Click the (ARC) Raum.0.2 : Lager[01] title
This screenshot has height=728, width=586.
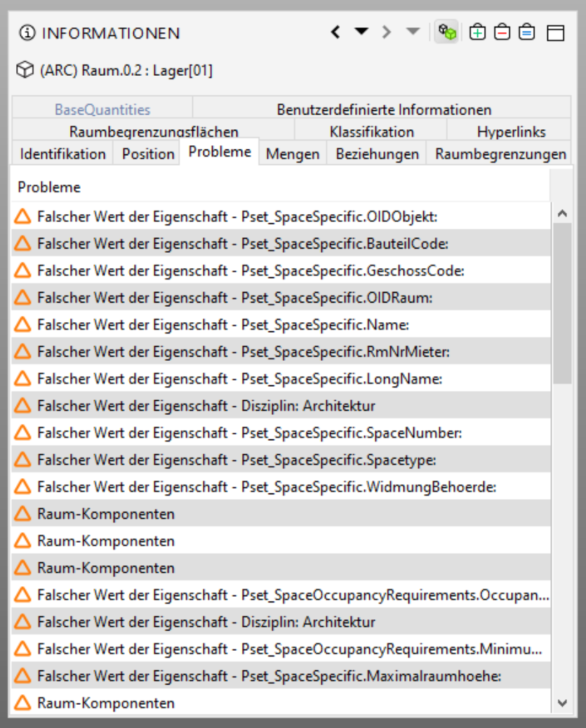pos(126,71)
